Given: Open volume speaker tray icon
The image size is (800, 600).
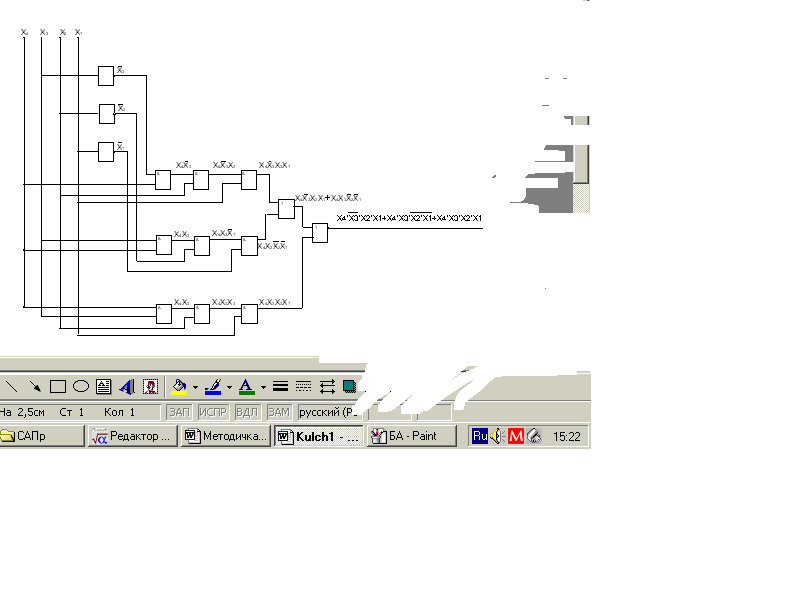Looking at the screenshot, I should tap(497, 436).
